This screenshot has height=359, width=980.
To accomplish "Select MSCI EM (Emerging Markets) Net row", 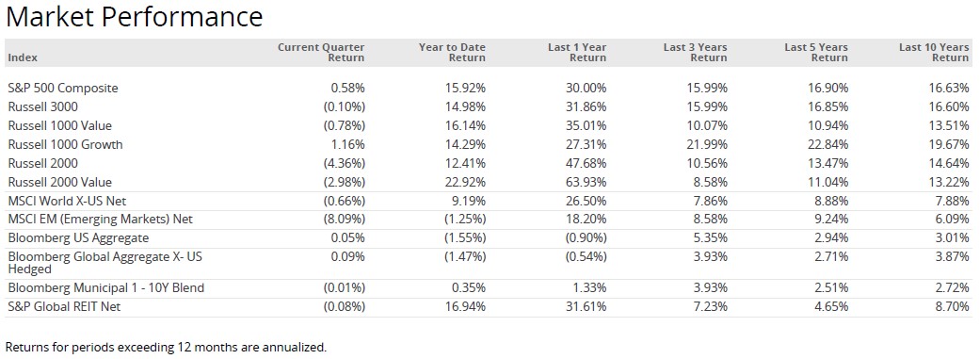I will point(490,220).
